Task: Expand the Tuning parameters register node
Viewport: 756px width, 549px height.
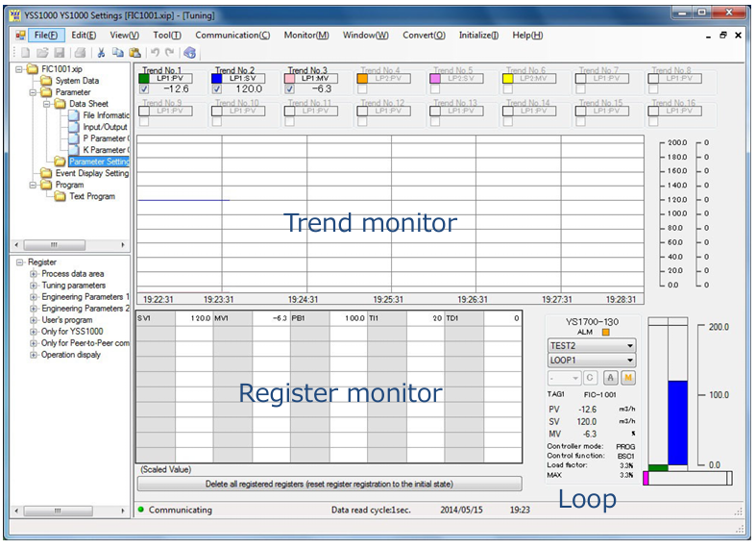Action: coord(35,286)
